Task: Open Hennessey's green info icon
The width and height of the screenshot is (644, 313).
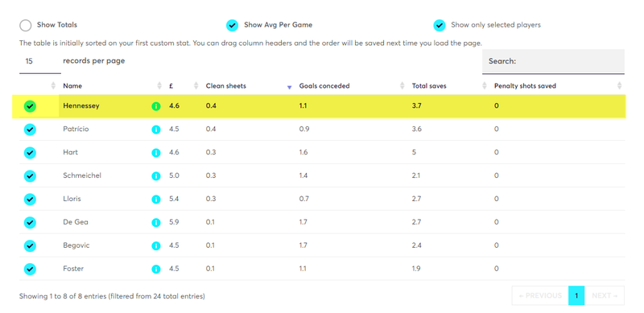Action: coord(155,106)
